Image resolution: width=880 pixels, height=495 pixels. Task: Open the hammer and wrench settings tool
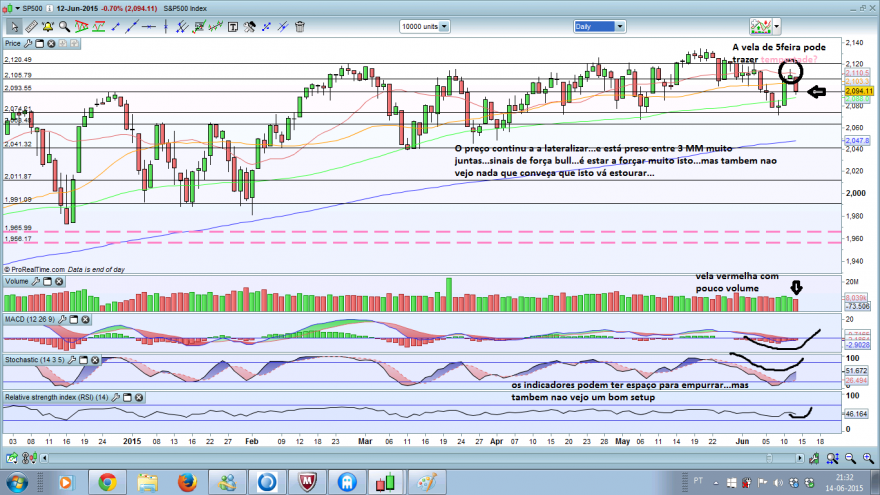(249, 26)
